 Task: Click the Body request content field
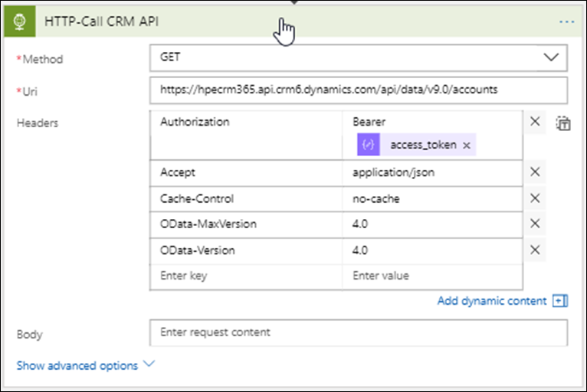tap(359, 333)
